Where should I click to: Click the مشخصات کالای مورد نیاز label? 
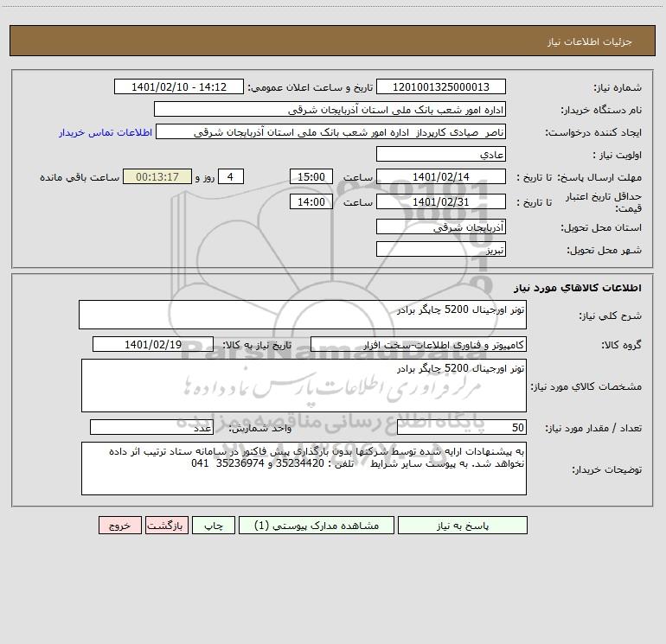pyautogui.click(x=586, y=386)
